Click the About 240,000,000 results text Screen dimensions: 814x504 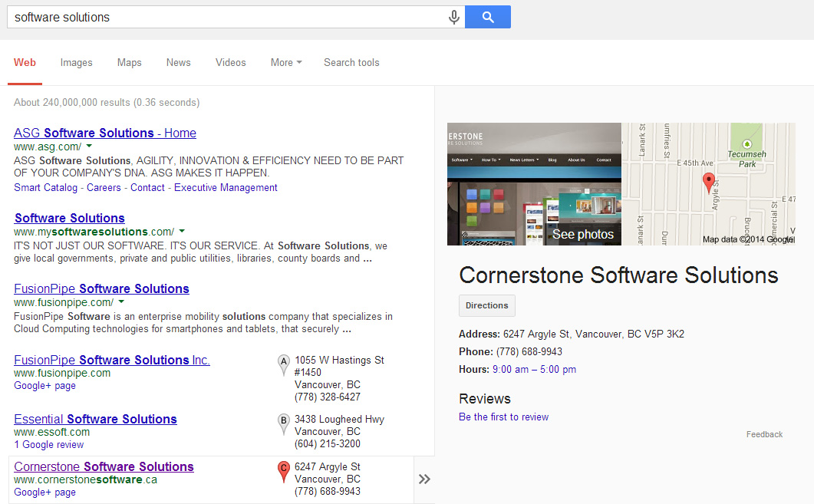coord(107,102)
